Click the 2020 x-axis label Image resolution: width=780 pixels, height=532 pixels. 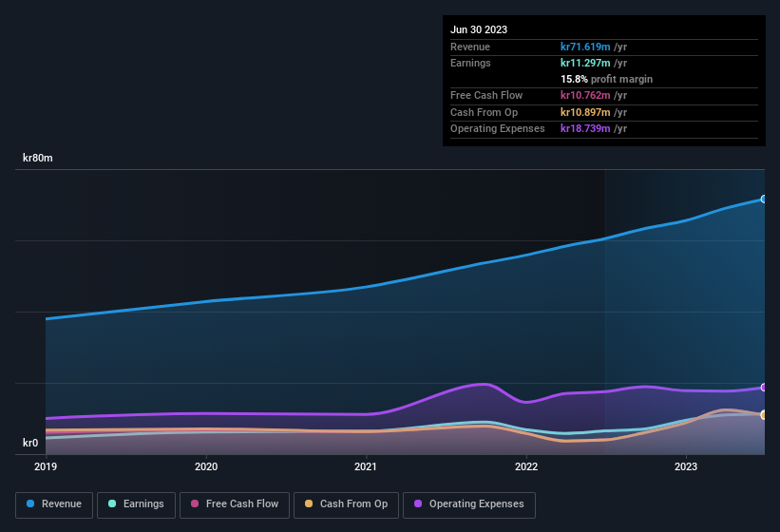(206, 466)
